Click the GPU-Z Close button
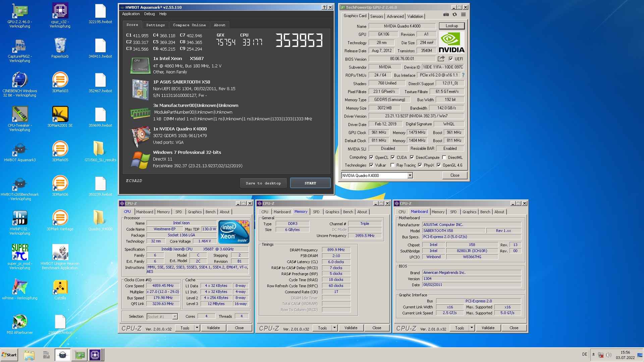The image size is (644, 362). tap(455, 175)
